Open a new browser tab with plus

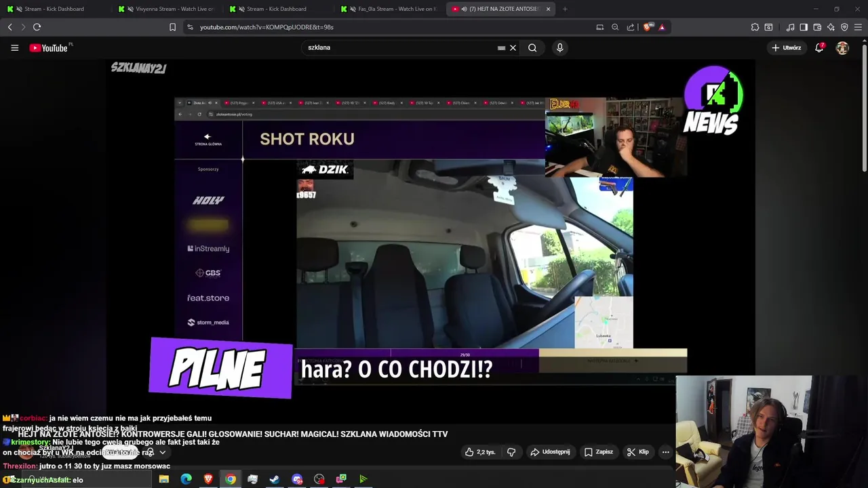coord(565,9)
